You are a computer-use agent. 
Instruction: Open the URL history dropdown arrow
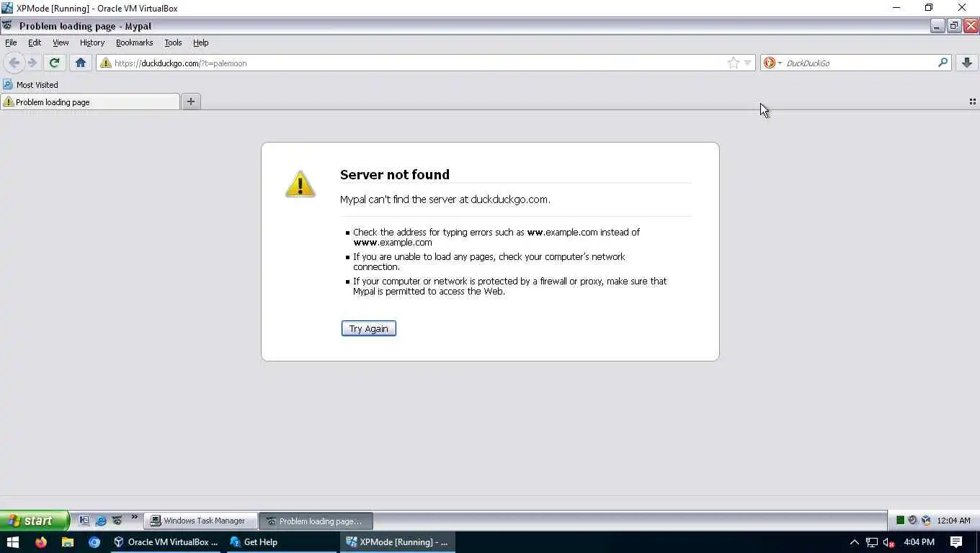(747, 63)
